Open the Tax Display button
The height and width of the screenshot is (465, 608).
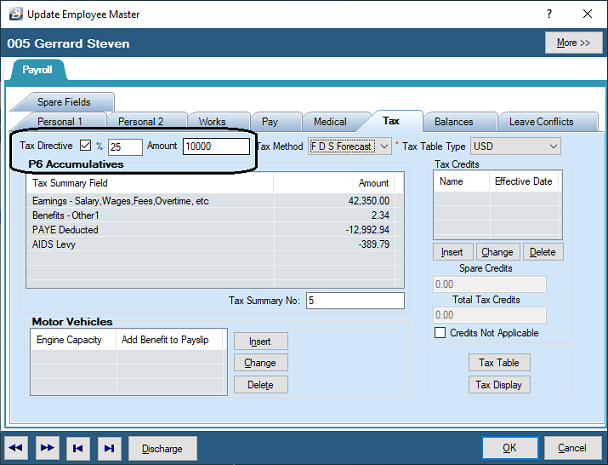499,385
